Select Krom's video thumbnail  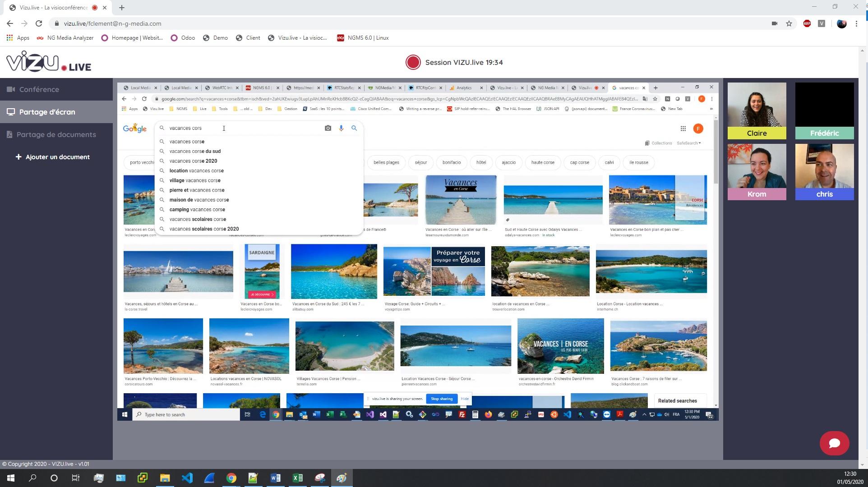pyautogui.click(x=757, y=172)
